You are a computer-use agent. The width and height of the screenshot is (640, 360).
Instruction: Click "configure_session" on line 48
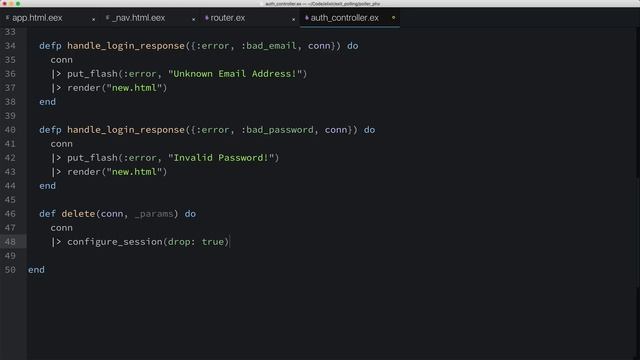pos(115,242)
